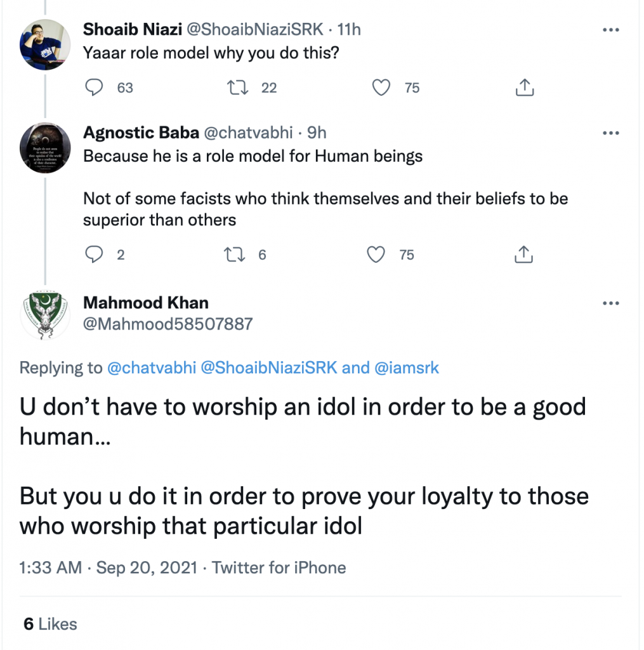Click the Mahmood Khan display name
This screenshot has width=644, height=650.
(x=145, y=303)
